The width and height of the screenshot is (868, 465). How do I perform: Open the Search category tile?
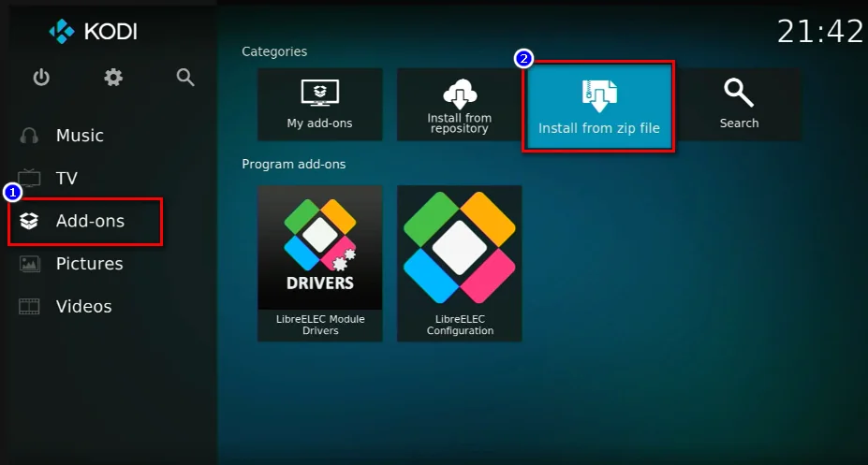[739, 105]
